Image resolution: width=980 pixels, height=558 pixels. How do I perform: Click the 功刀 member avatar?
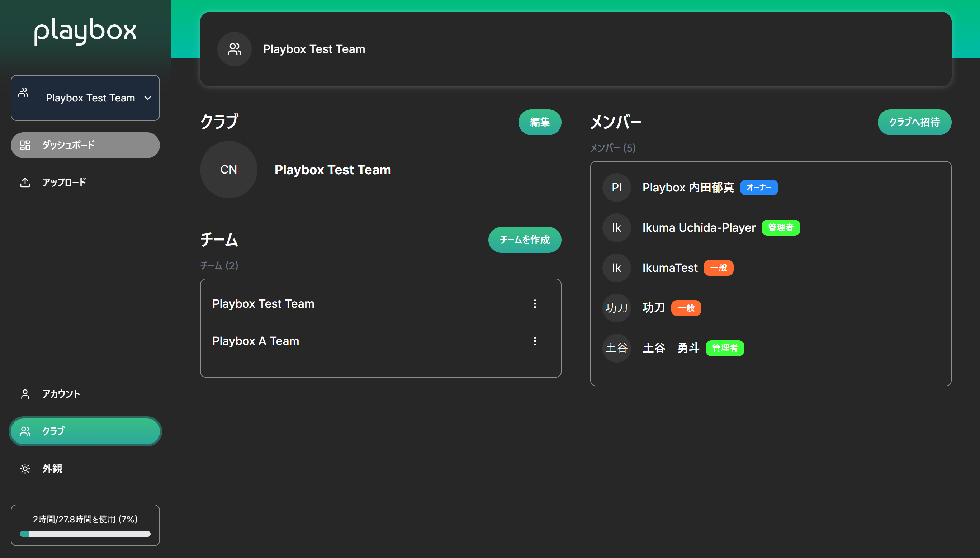pyautogui.click(x=616, y=308)
